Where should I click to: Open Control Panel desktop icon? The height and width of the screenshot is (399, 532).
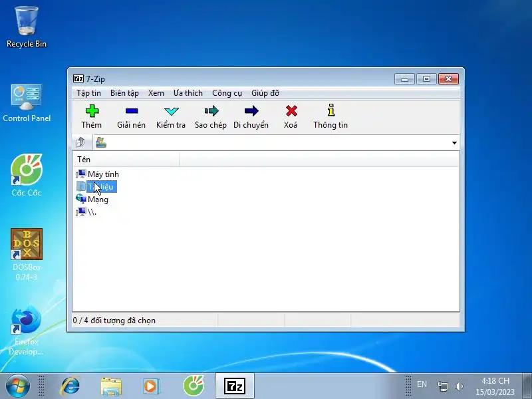coord(27,103)
